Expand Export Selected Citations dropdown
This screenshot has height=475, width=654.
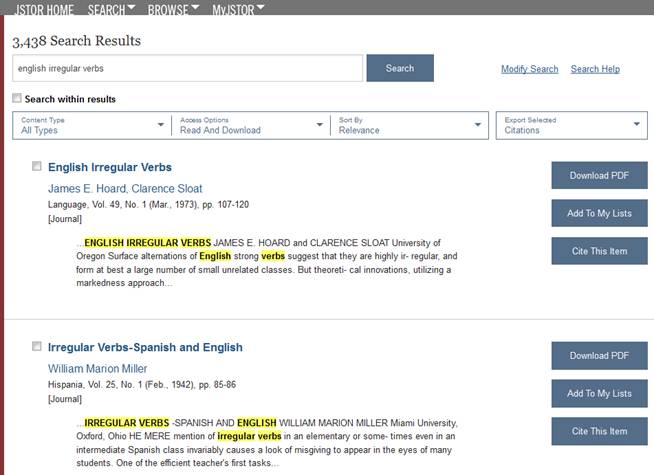pyautogui.click(x=571, y=125)
